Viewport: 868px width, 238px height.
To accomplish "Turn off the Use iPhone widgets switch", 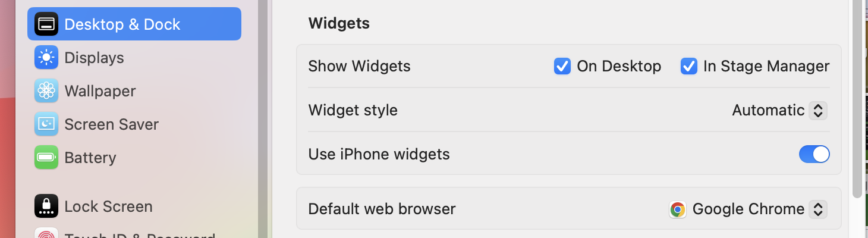I will point(814,155).
